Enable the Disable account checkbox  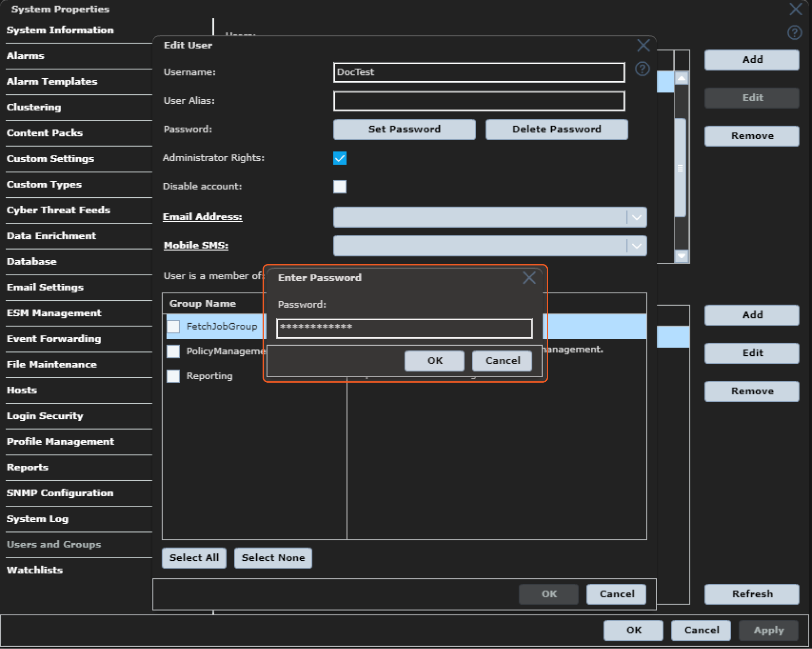click(x=340, y=186)
